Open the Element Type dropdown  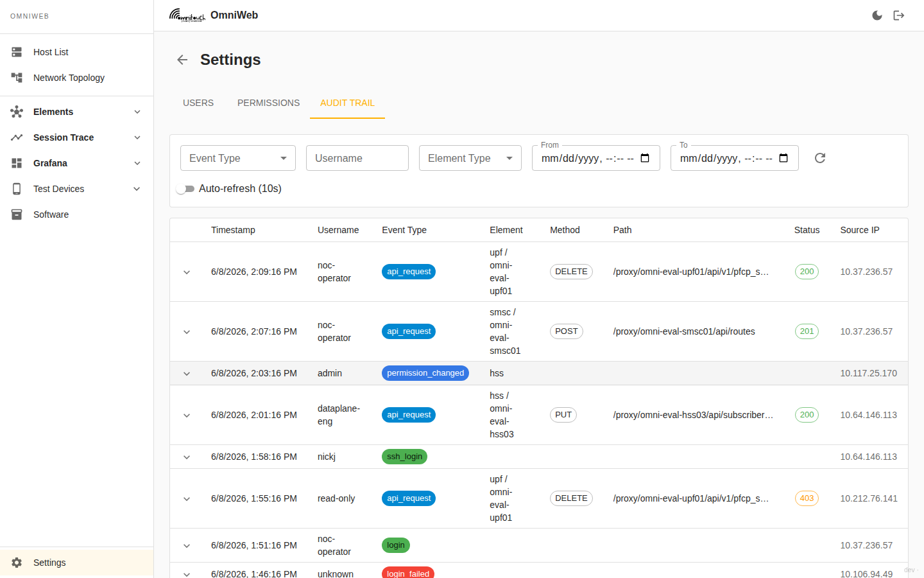pos(470,158)
